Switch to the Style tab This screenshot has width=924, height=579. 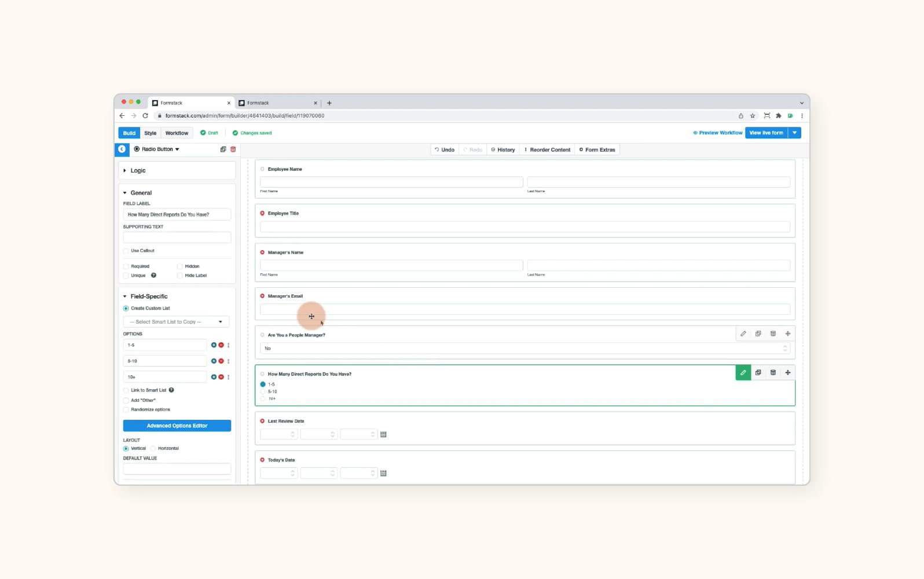pos(151,133)
